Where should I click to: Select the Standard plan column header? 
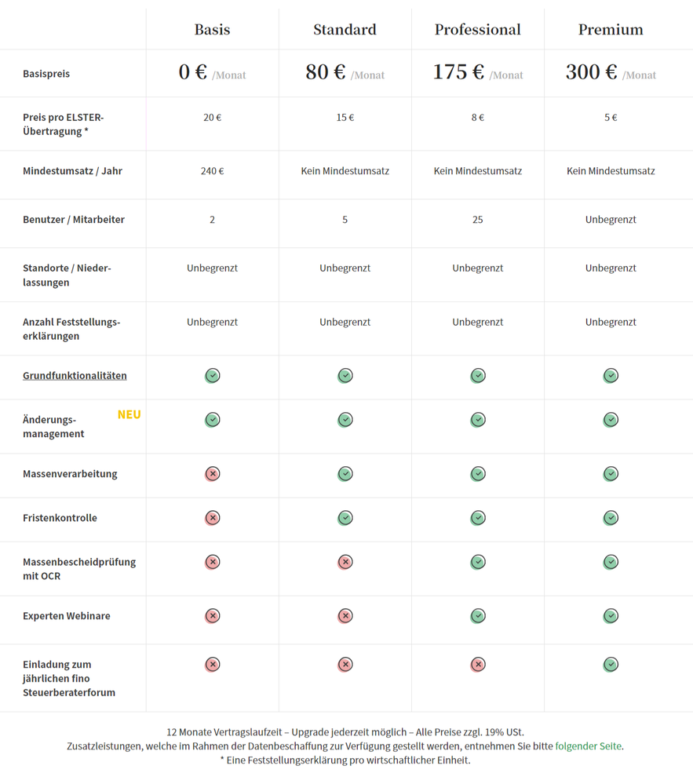(x=345, y=30)
